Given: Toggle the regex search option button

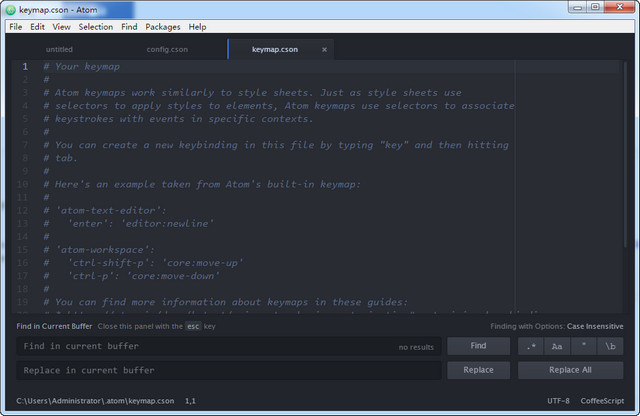Looking at the screenshot, I should (x=530, y=346).
